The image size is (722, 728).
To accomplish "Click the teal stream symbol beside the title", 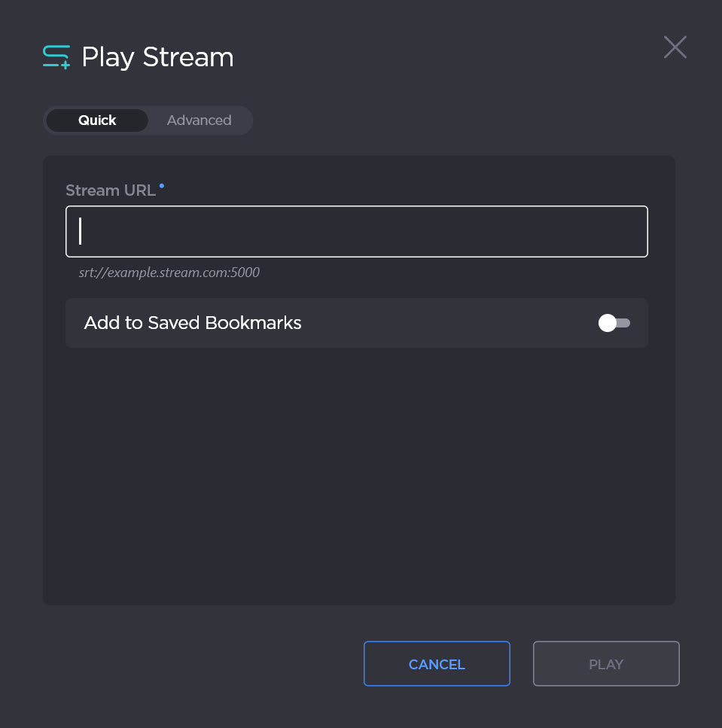I will click(x=56, y=56).
